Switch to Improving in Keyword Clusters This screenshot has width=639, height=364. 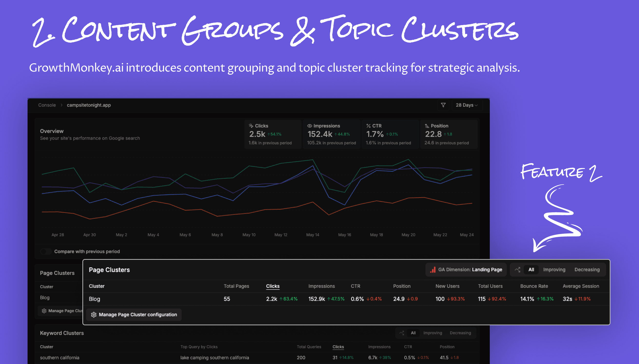pos(433,333)
